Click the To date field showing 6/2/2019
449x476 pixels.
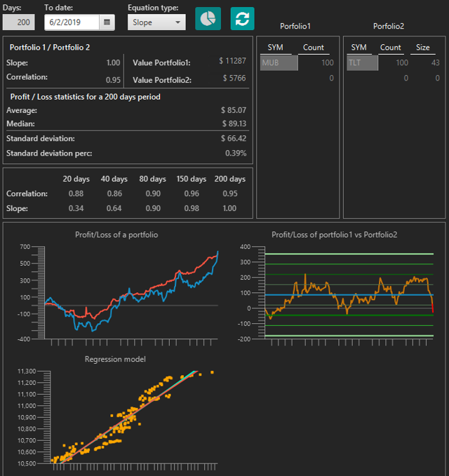coord(72,22)
